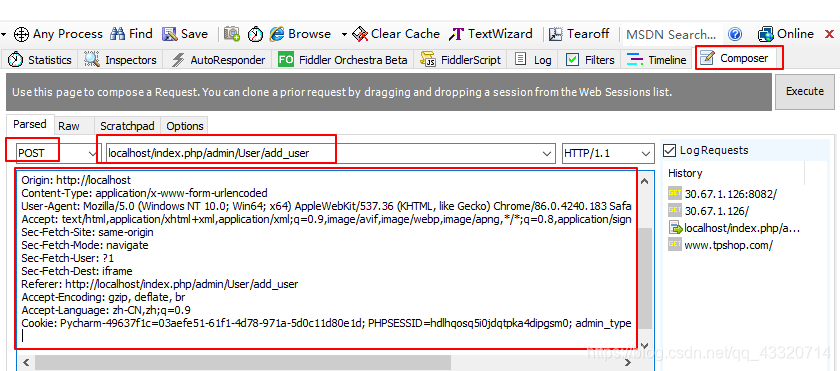Switch to the Raw sub-tab
This screenshot has width=840, height=371.
coord(69,126)
